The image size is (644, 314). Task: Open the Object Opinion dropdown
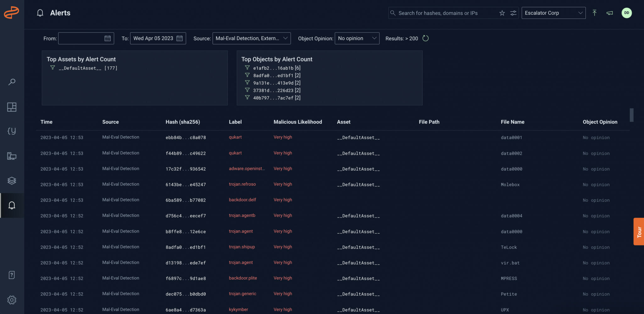[357, 38]
